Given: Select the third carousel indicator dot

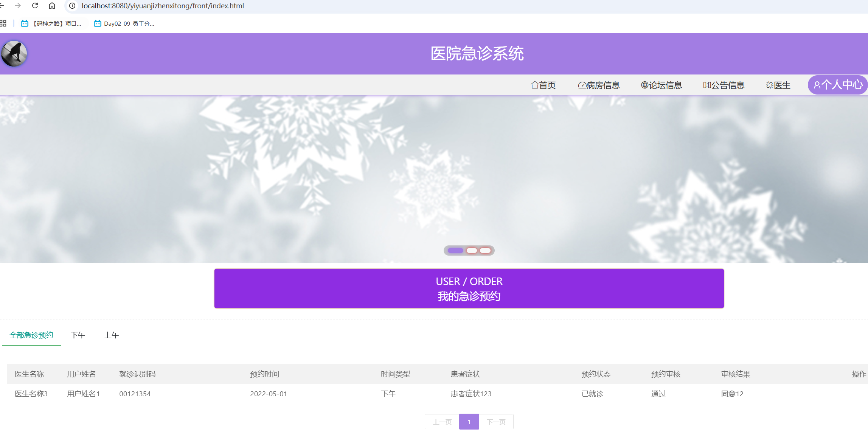Looking at the screenshot, I should point(485,250).
